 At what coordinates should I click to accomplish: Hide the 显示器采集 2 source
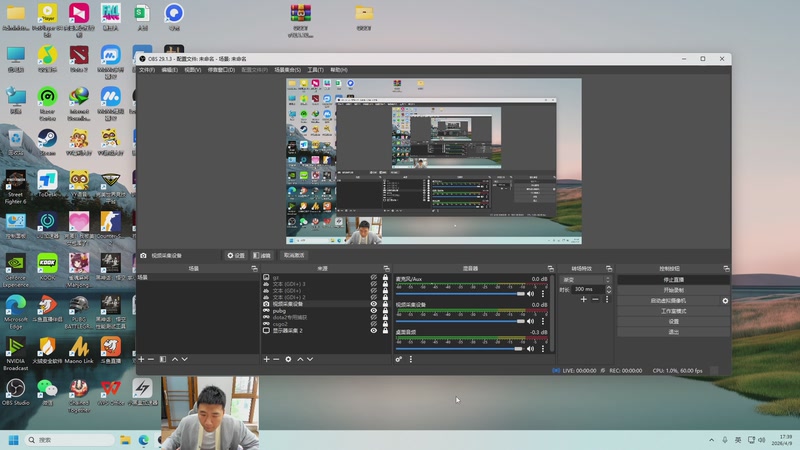click(x=373, y=331)
